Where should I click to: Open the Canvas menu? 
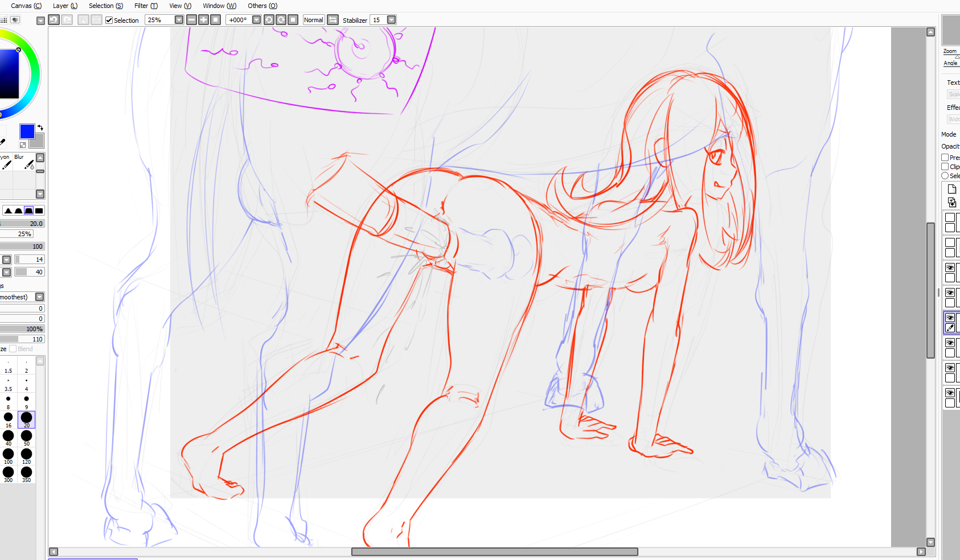tap(26, 6)
